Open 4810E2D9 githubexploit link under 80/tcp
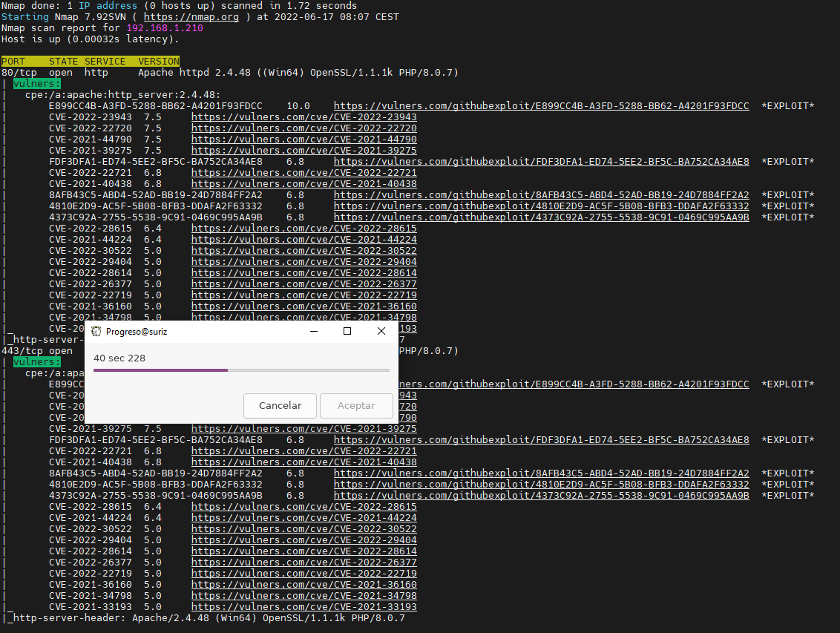The image size is (840, 633). (x=542, y=206)
